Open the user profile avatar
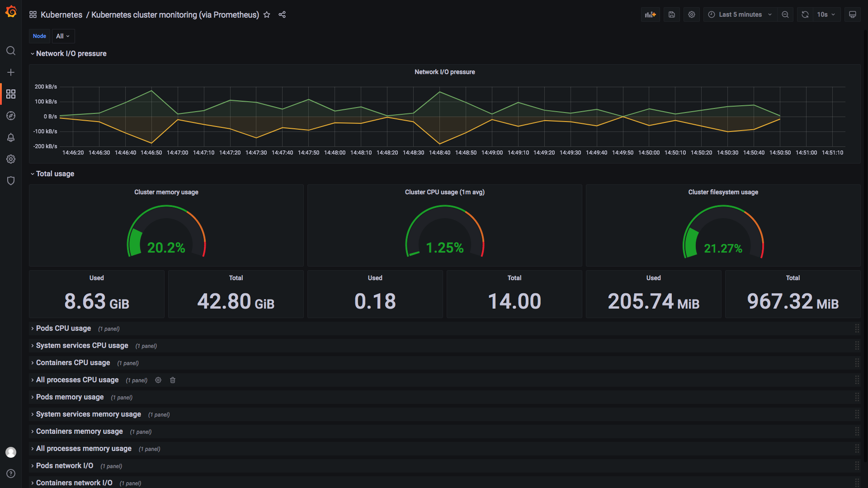The image size is (868, 488). pos(11,452)
